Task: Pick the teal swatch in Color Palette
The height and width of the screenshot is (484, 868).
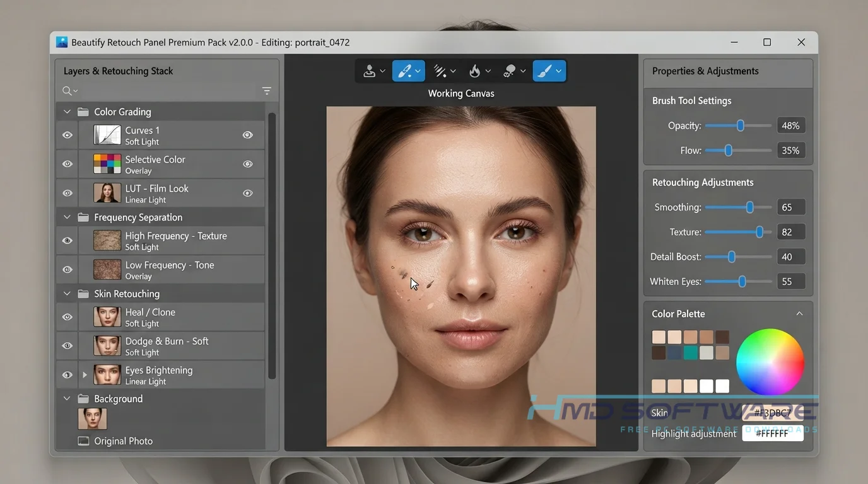Action: 691,353
